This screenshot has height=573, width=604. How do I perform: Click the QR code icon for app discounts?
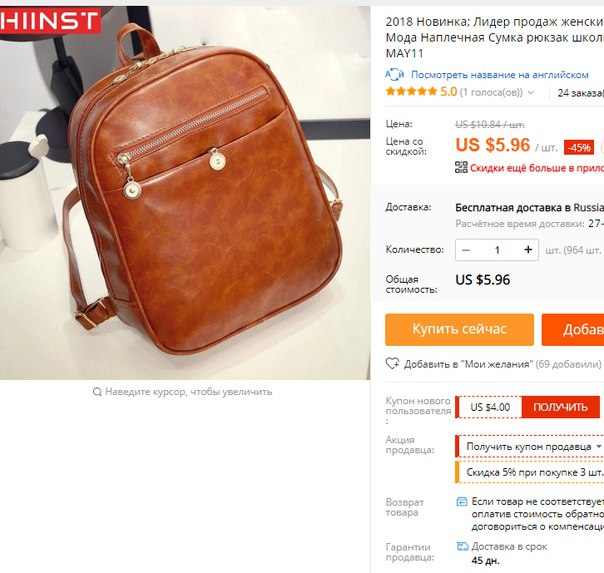pos(461,168)
